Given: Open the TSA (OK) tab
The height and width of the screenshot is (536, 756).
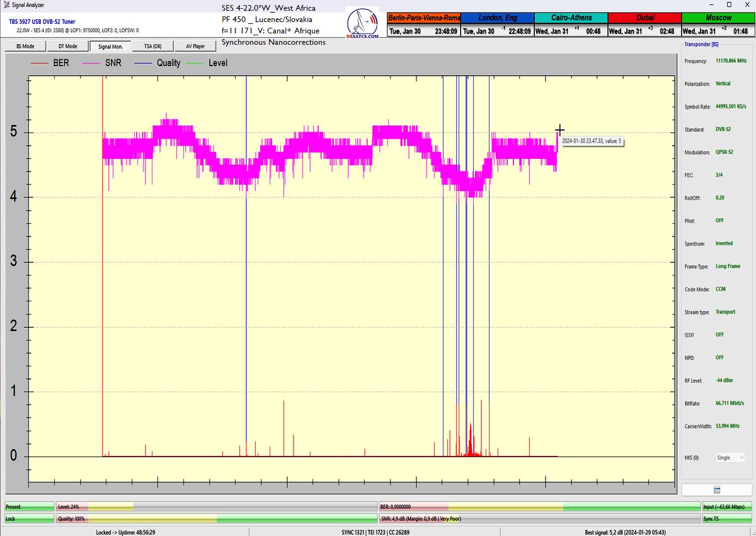Looking at the screenshot, I should click(152, 46).
